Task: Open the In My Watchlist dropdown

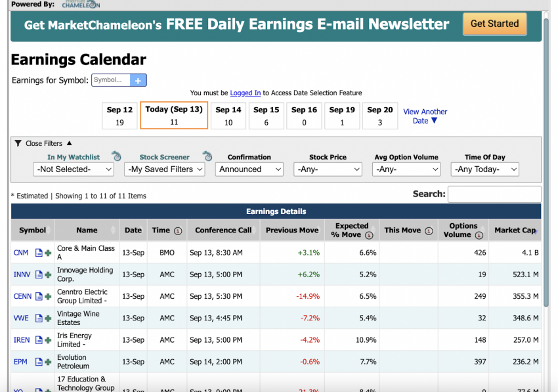Action: point(74,169)
